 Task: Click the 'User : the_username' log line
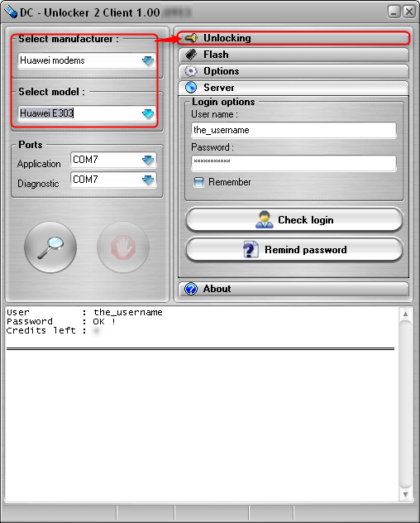point(84,312)
